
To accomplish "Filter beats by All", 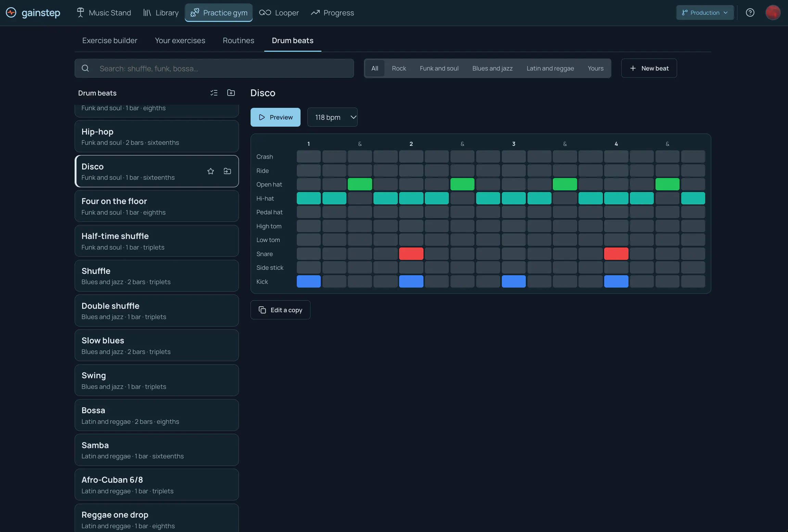I will point(375,68).
